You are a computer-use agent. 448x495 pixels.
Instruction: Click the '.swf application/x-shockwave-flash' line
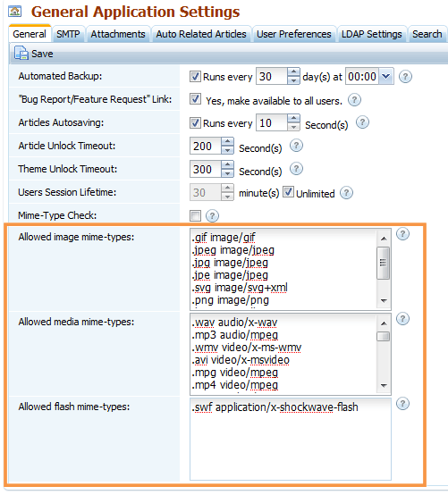click(275, 407)
